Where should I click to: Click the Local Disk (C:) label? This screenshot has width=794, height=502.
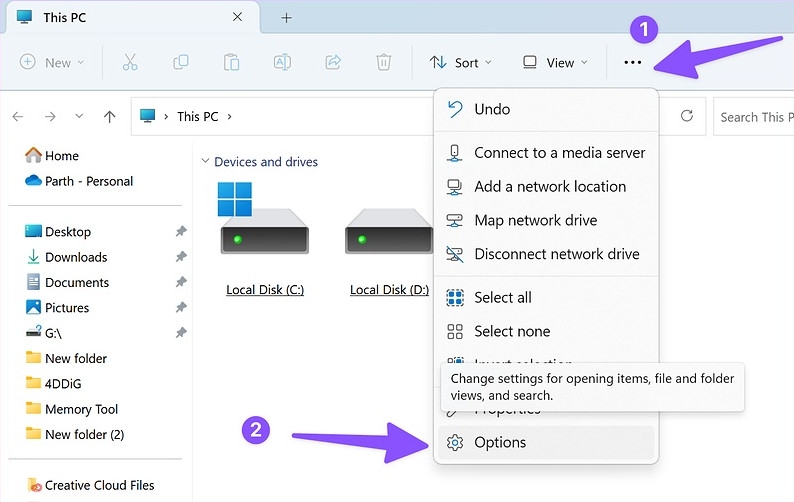click(265, 290)
